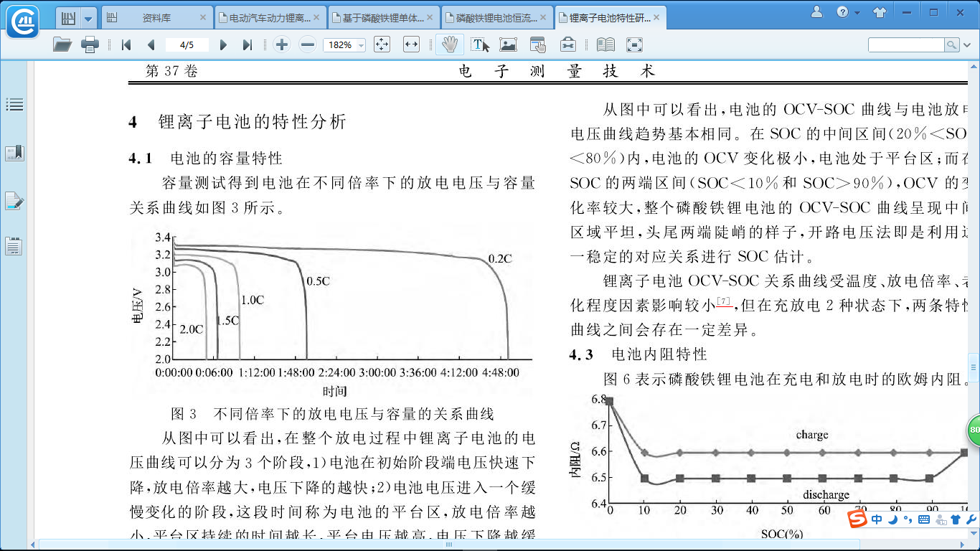Click the page number field showing 4/5
Screen dimensions: 980x551
tap(187, 44)
